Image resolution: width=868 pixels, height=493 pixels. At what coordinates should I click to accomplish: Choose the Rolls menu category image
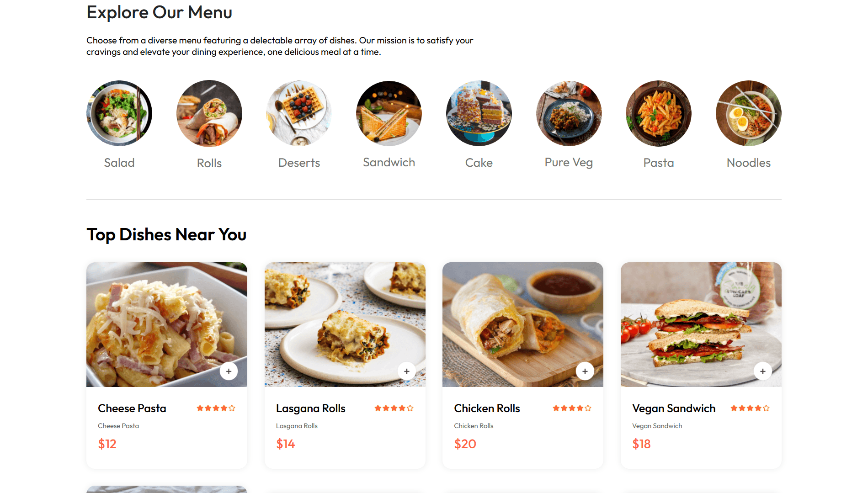pyautogui.click(x=209, y=113)
